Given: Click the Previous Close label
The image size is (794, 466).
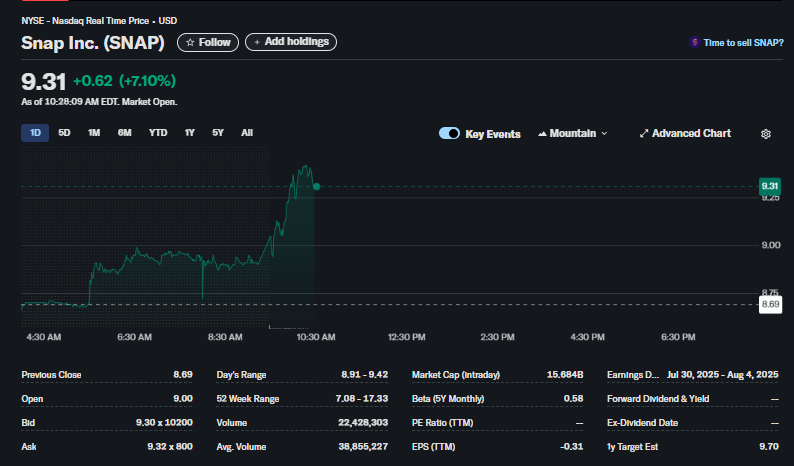Looking at the screenshot, I should [51, 375].
